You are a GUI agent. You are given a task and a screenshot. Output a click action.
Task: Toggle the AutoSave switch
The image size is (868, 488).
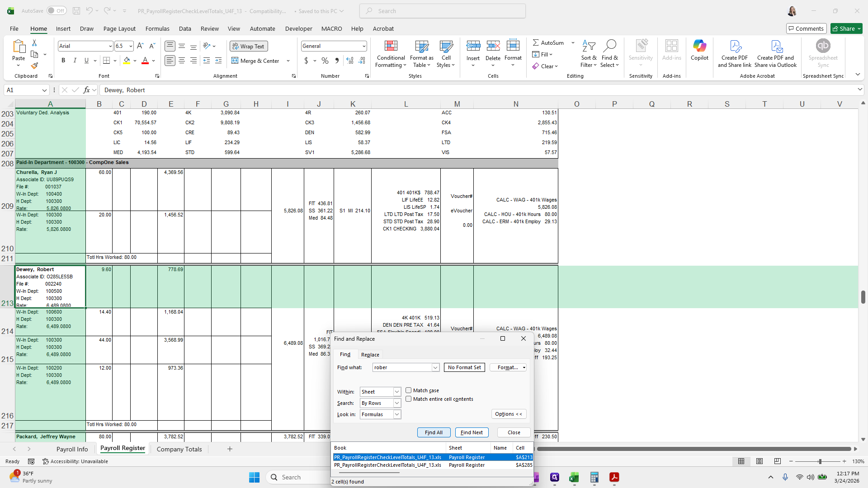[x=56, y=11]
